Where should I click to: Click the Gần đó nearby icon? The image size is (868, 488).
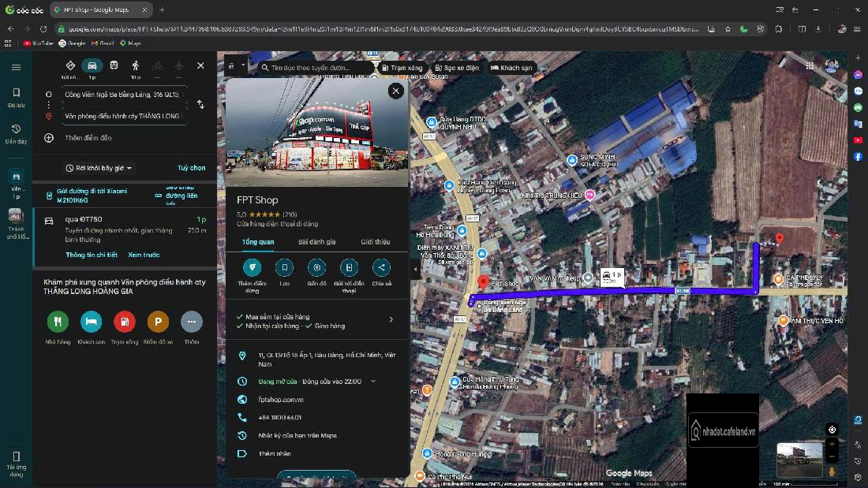point(316,267)
